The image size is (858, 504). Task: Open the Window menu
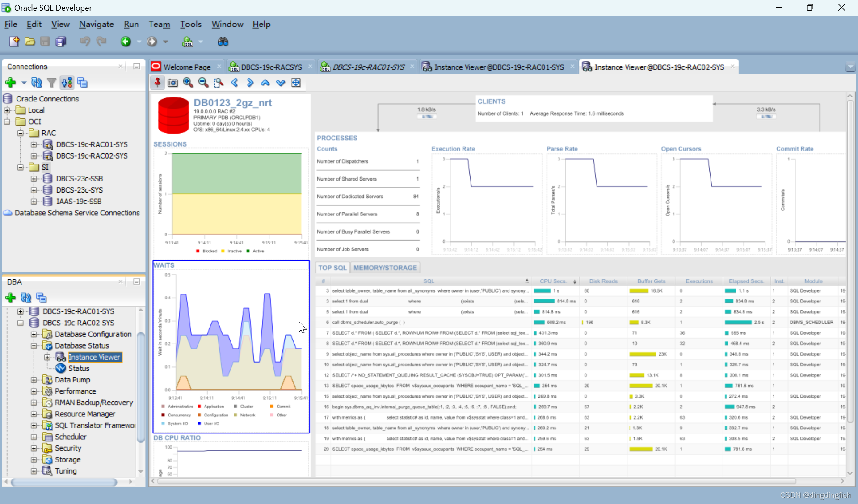point(228,24)
